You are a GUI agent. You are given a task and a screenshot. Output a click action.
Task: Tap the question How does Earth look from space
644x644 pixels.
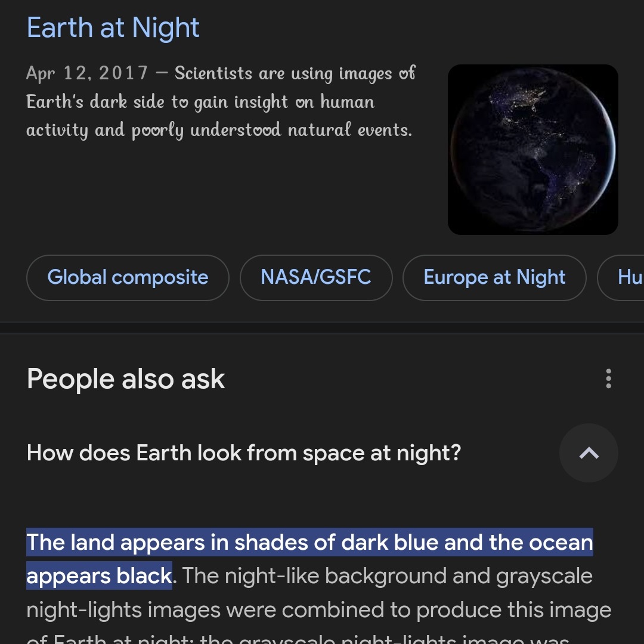coord(244,453)
